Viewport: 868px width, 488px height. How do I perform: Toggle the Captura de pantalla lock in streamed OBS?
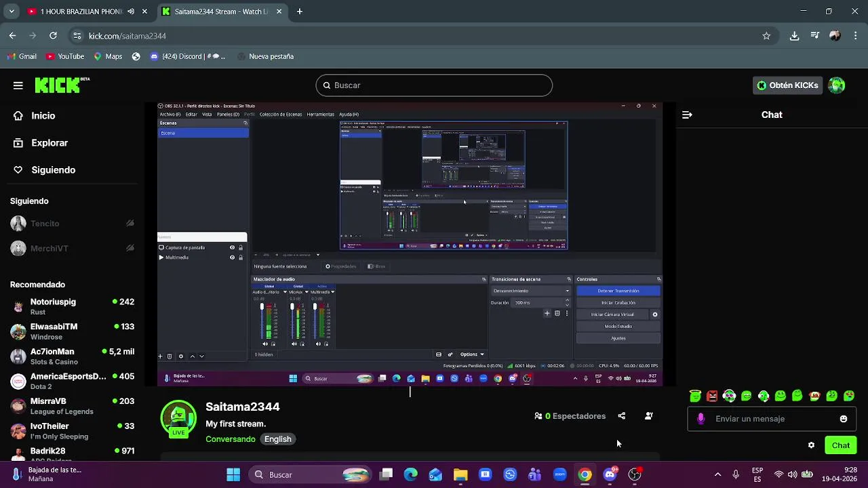tap(241, 247)
